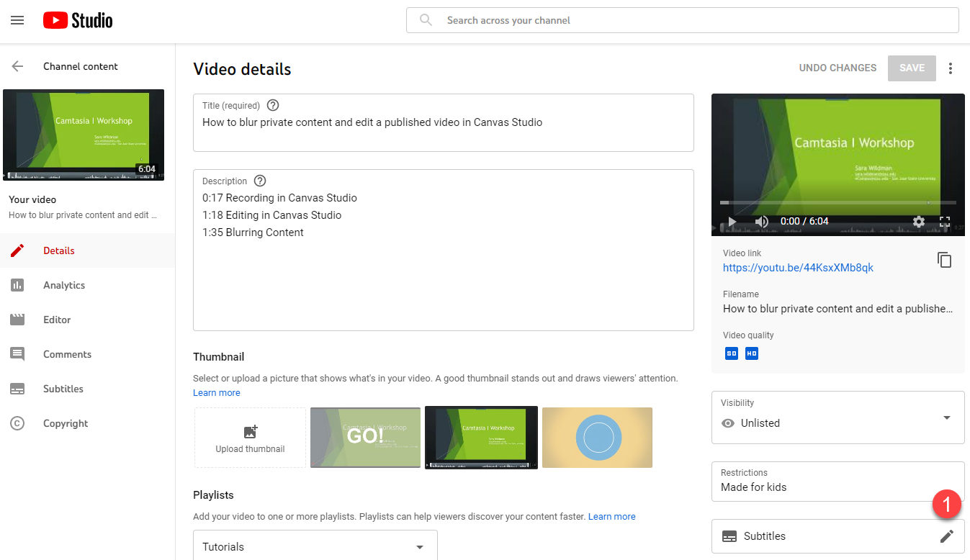
Task: Open the Comments sidebar section
Action: [87, 354]
